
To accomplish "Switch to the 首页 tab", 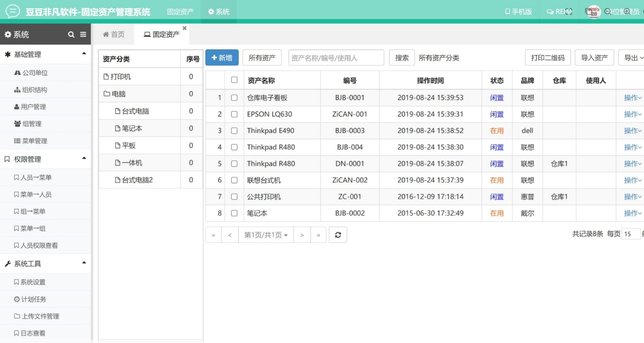I will click(x=114, y=35).
